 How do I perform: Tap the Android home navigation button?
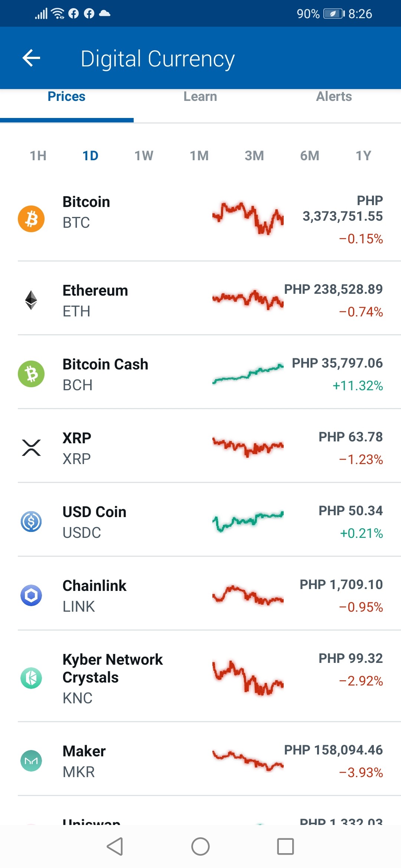tap(200, 846)
